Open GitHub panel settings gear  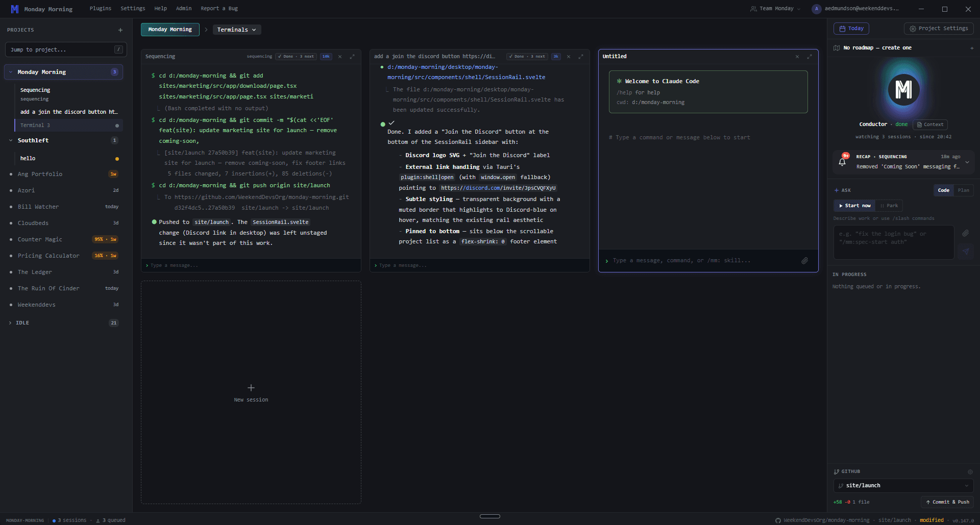tap(970, 472)
